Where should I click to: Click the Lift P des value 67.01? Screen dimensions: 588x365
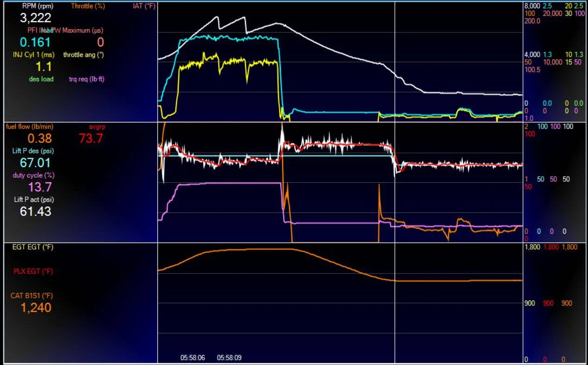[35, 163]
